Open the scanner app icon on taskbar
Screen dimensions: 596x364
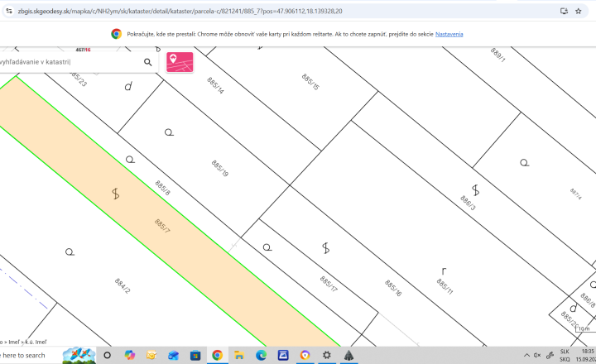point(283,355)
